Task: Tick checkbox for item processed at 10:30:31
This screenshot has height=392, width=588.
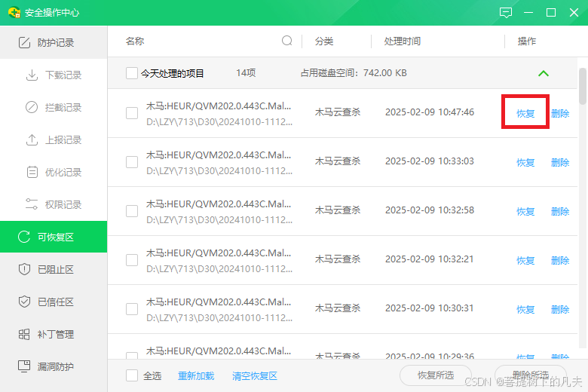Action: (132, 309)
